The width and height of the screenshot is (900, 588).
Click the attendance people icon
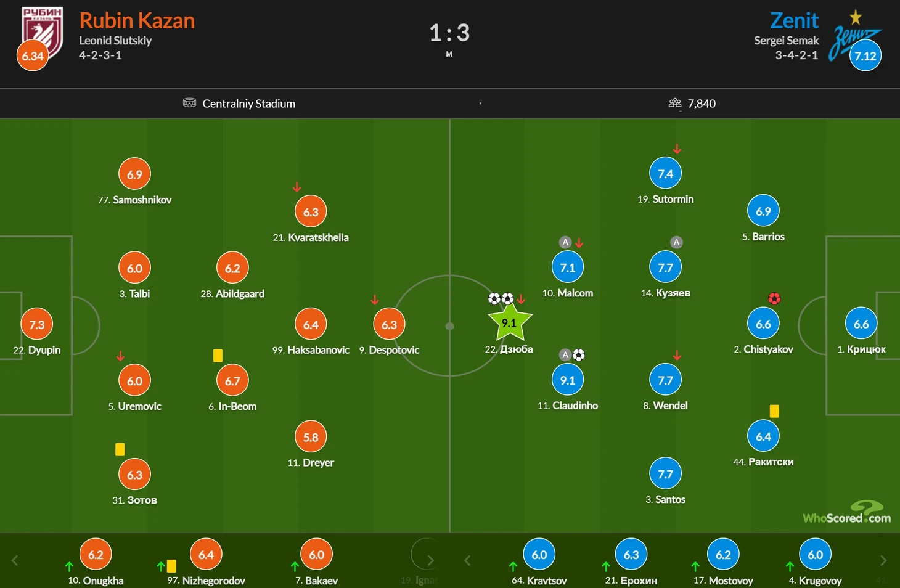pyautogui.click(x=675, y=103)
